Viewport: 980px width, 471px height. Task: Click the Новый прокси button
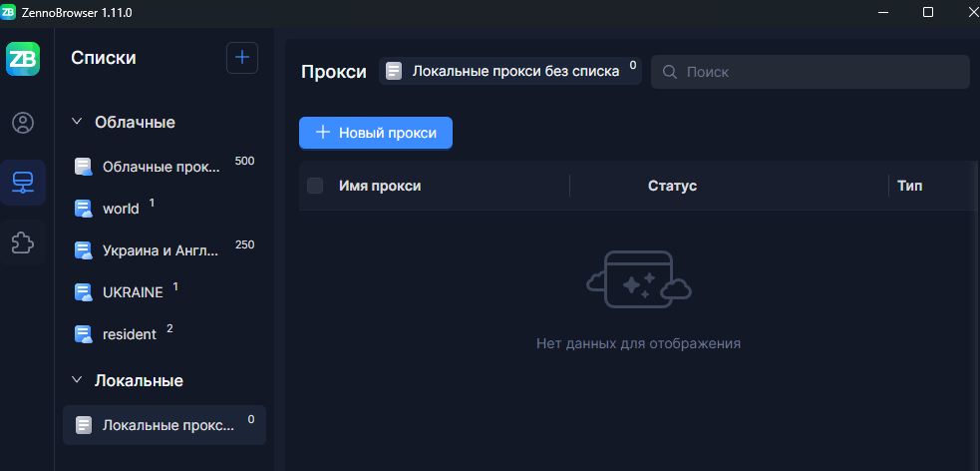click(x=376, y=133)
